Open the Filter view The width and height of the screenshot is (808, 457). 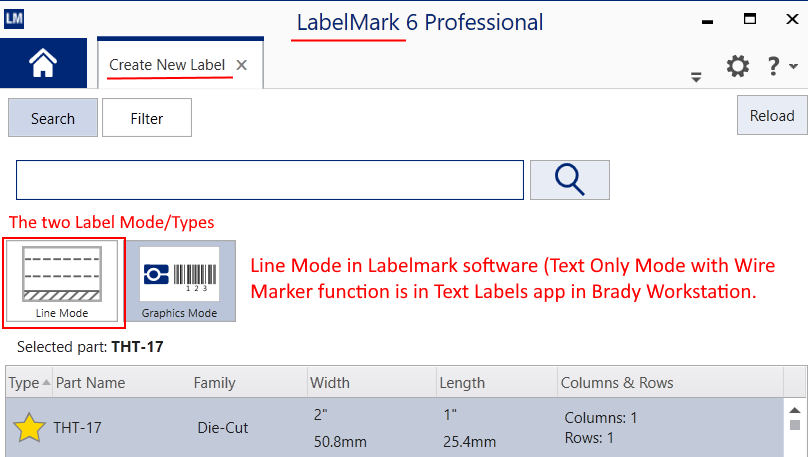point(147,118)
